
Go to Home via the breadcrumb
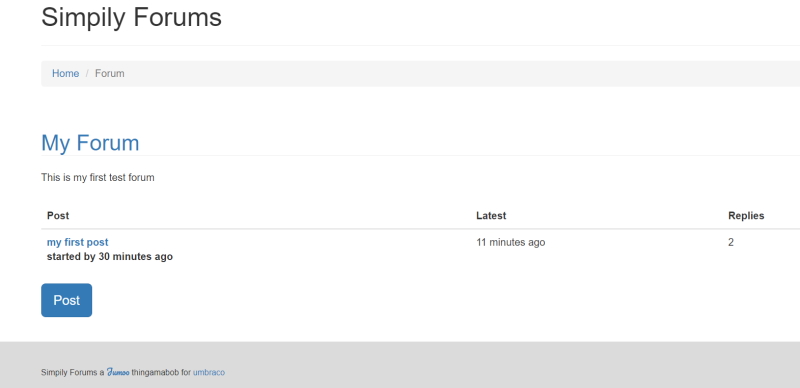pos(65,74)
